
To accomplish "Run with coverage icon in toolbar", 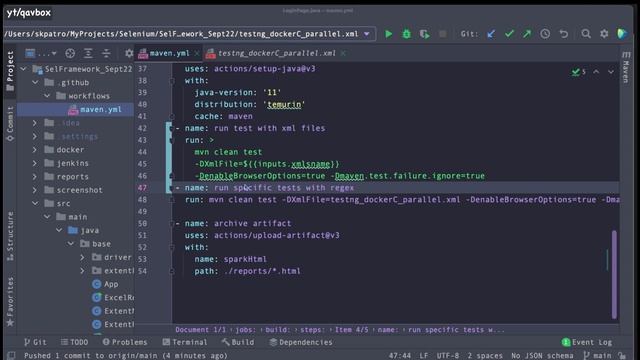I will coord(424,34).
